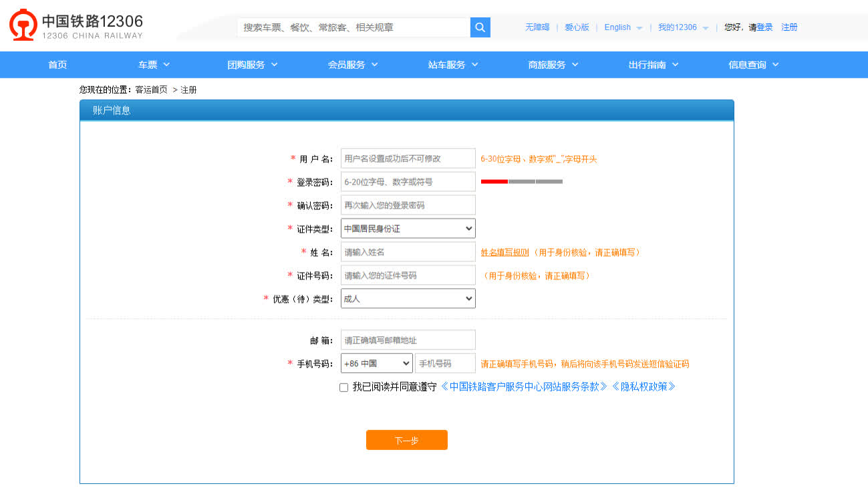The height and width of the screenshot is (488, 868).
Task: Click the magnifier search button
Action: pyautogui.click(x=480, y=27)
